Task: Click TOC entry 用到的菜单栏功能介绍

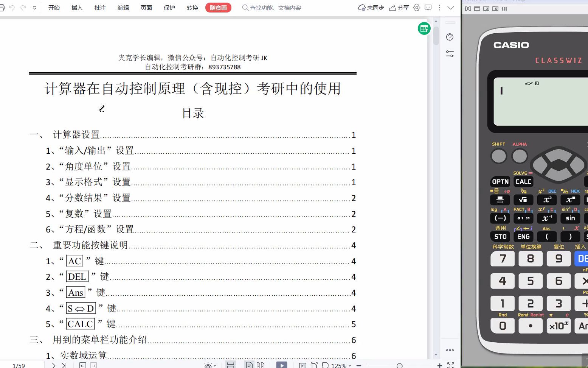Action: coord(100,340)
